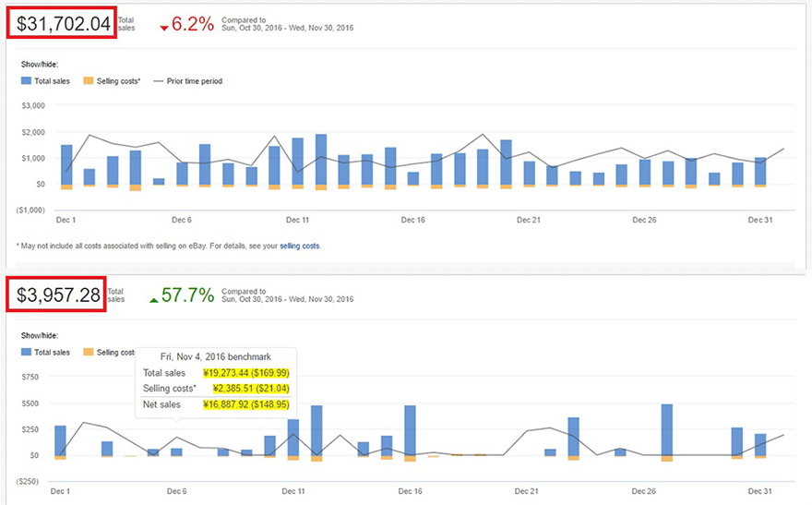The height and width of the screenshot is (505, 812).
Task: Click the Dec 1 blue bar in top chart
Action: pyautogui.click(x=66, y=164)
